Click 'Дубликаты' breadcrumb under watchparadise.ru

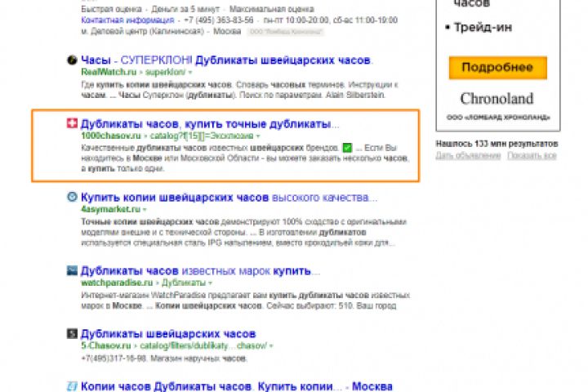(184, 283)
